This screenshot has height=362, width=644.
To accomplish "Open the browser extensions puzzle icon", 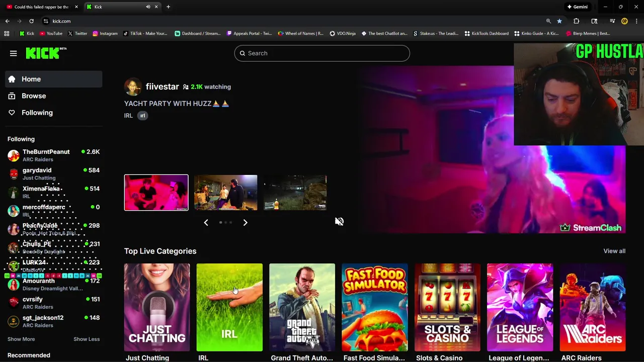I will (x=576, y=21).
